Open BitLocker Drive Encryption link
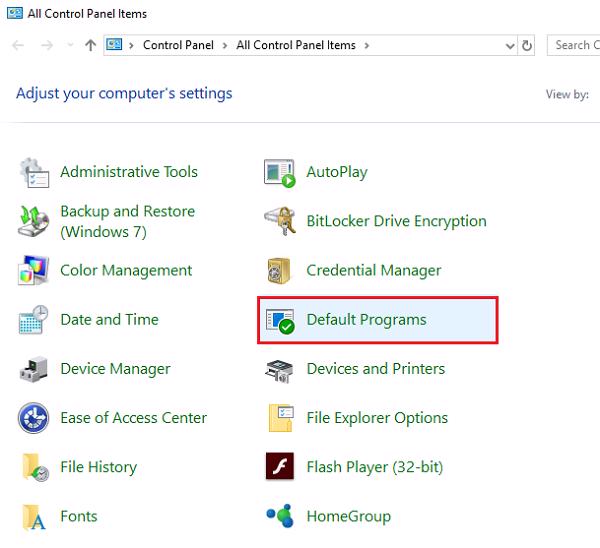Viewport: 600px width, 548px height. (x=396, y=221)
